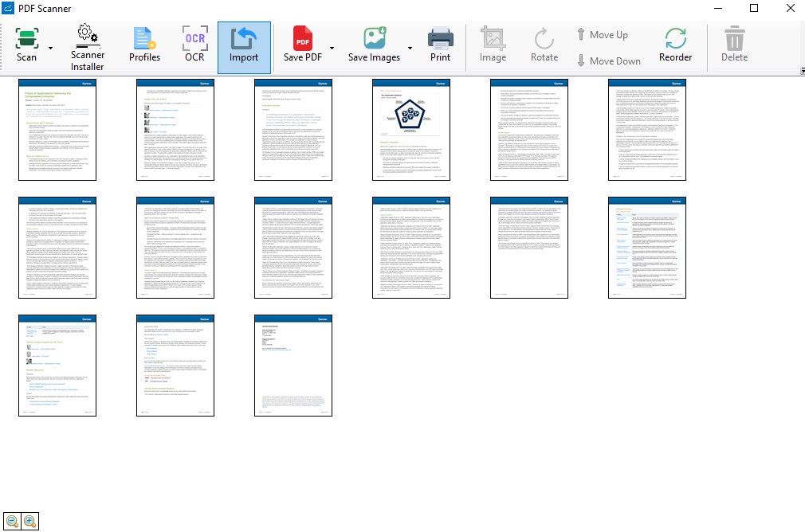Click the scrollbar down arrow on the right
Screen dimensions: 805x532
click(800, 72)
